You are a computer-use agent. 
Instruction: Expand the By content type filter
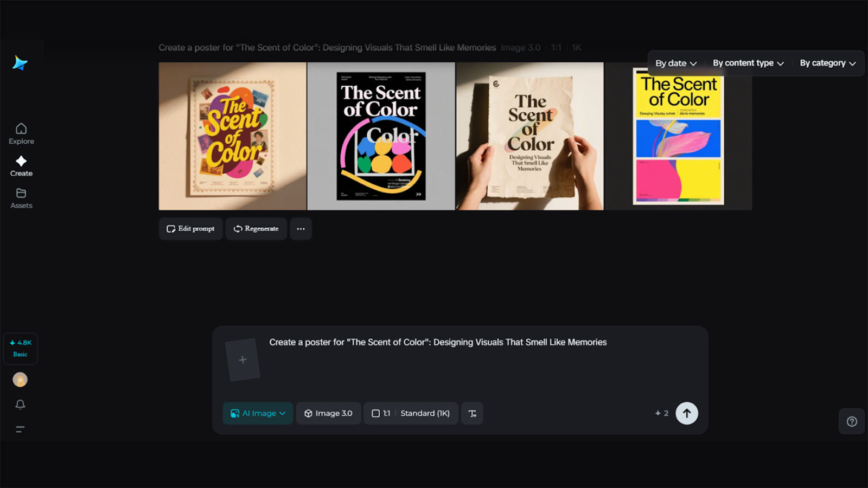748,63
